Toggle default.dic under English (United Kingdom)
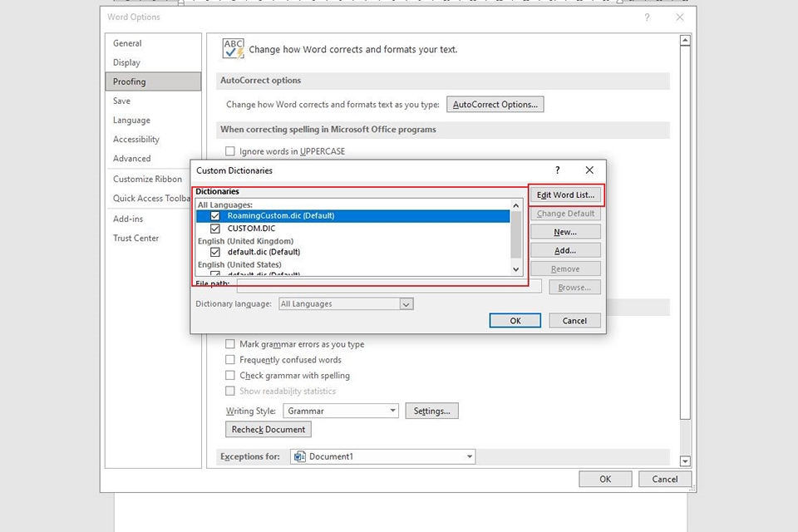The width and height of the screenshot is (798, 532). (x=215, y=252)
